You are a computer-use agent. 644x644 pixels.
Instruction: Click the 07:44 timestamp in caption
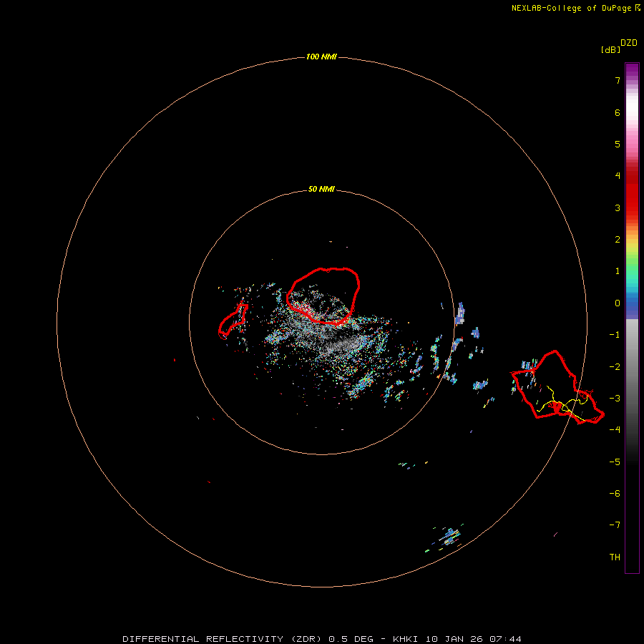[506, 639]
